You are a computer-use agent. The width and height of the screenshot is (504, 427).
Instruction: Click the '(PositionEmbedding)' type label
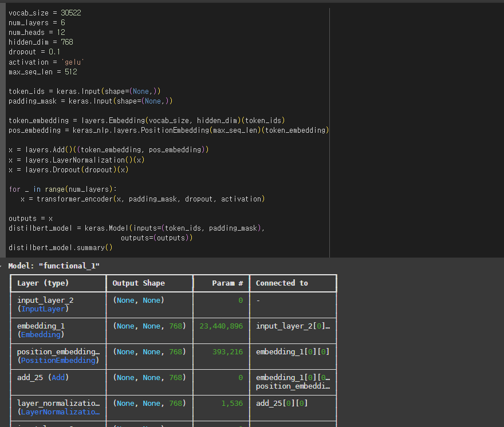tap(58, 360)
